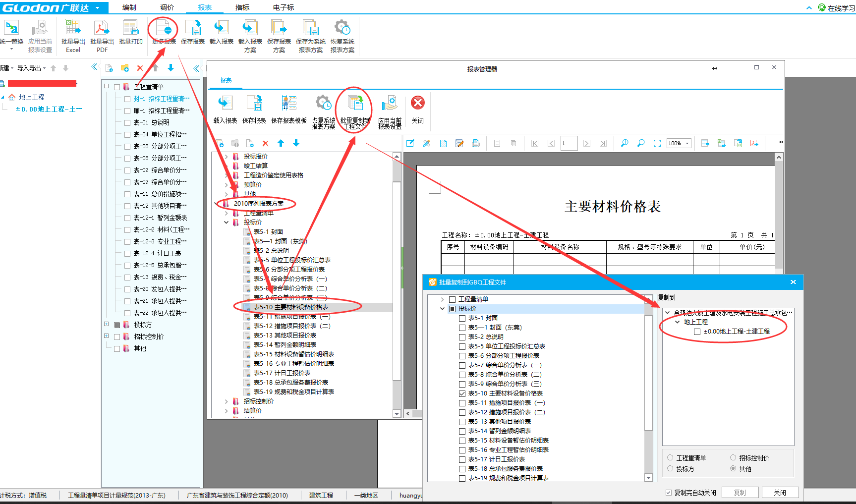Select the 报表 main ribbon tab
Image resolution: width=856 pixels, height=504 pixels.
(205, 7)
